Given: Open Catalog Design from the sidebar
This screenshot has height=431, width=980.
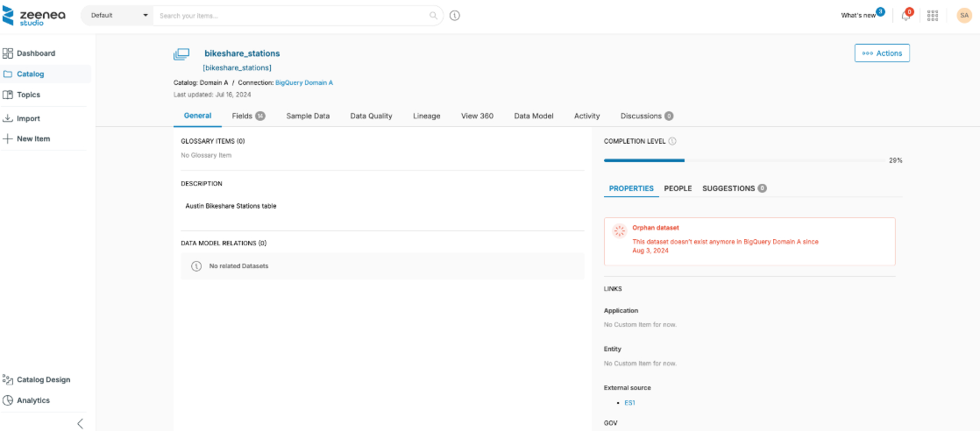Looking at the screenshot, I should click(x=43, y=379).
